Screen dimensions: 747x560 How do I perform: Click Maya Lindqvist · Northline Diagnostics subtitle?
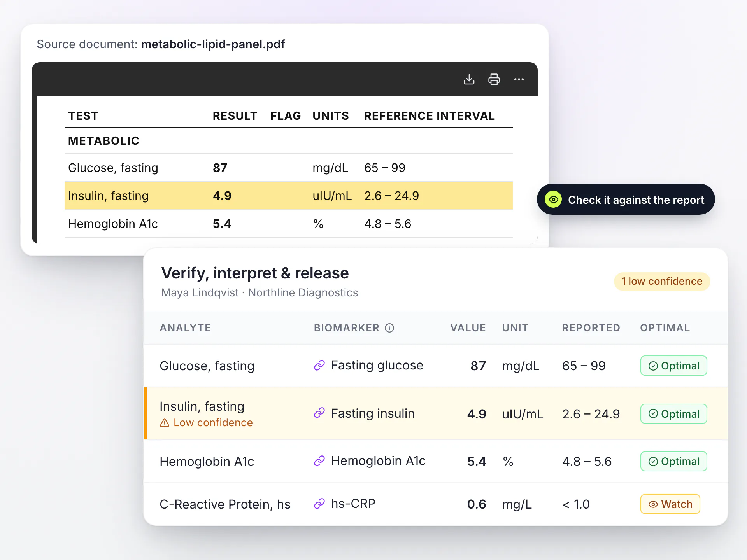[x=260, y=292]
